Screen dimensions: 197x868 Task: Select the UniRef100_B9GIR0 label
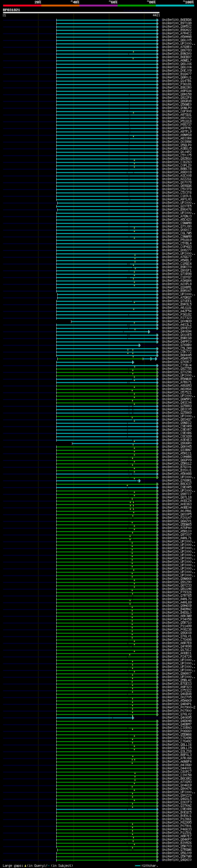[x=177, y=88]
